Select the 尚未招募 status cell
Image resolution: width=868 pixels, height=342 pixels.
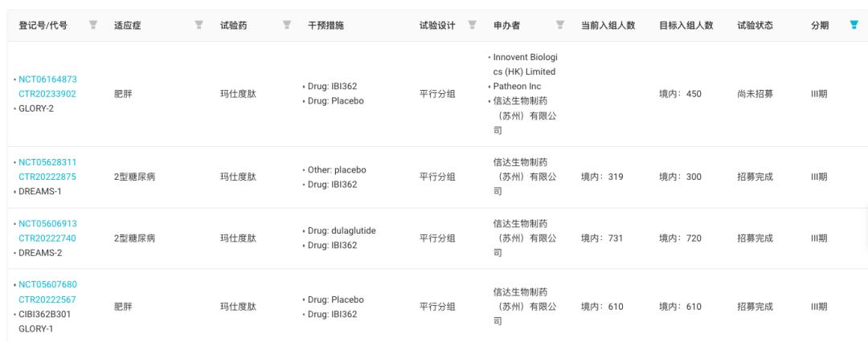pos(755,93)
